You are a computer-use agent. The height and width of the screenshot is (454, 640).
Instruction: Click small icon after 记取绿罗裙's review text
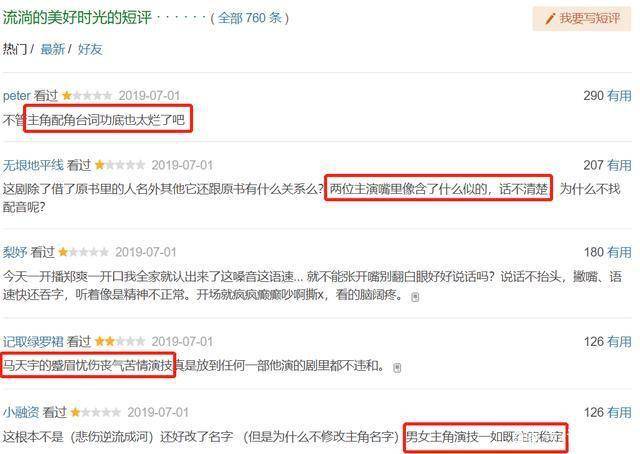[397, 368]
